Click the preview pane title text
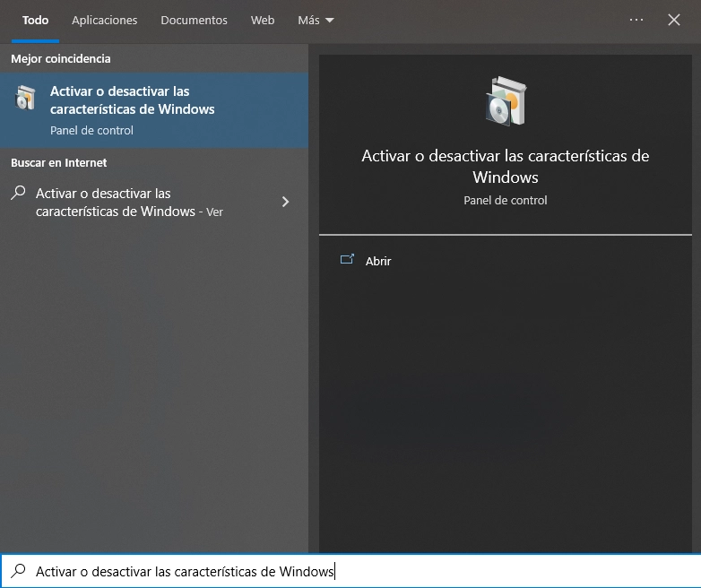The image size is (701, 588). tap(506, 167)
